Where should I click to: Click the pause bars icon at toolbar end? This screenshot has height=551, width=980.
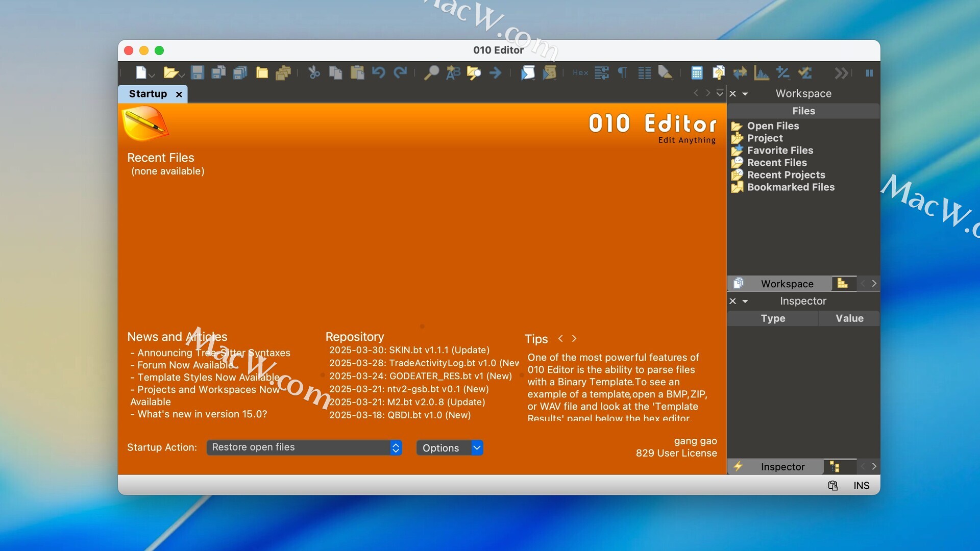869,73
